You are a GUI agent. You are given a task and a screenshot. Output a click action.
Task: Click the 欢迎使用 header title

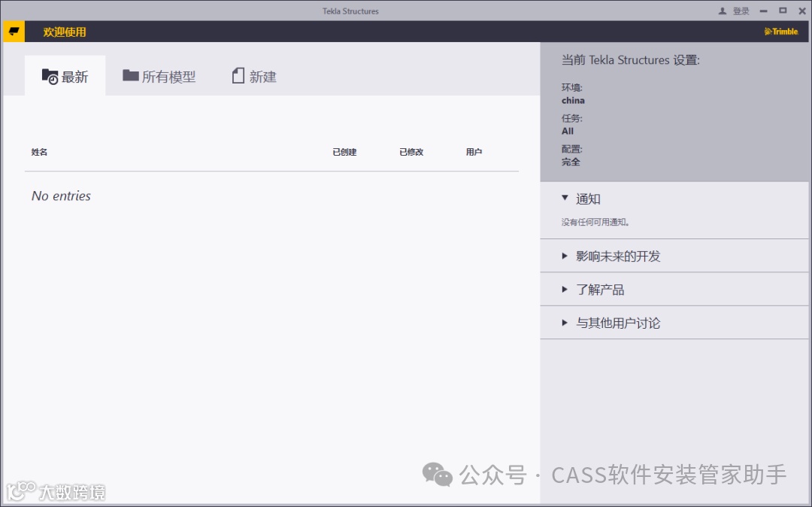point(65,32)
